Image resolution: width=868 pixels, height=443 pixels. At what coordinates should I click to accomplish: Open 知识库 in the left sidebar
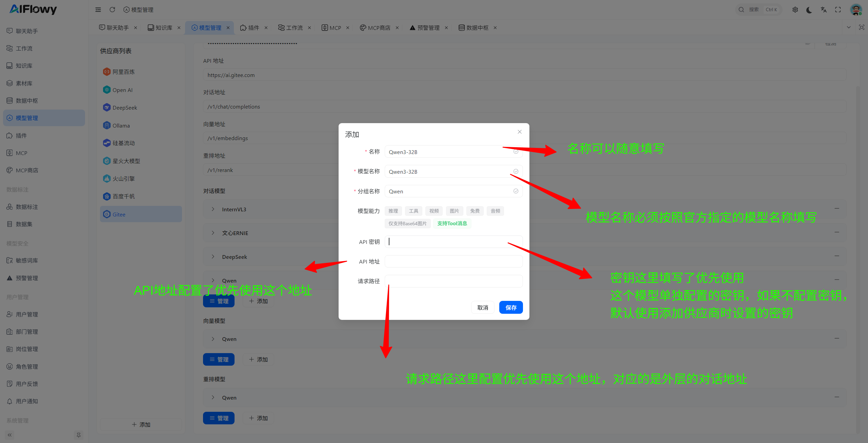click(24, 66)
